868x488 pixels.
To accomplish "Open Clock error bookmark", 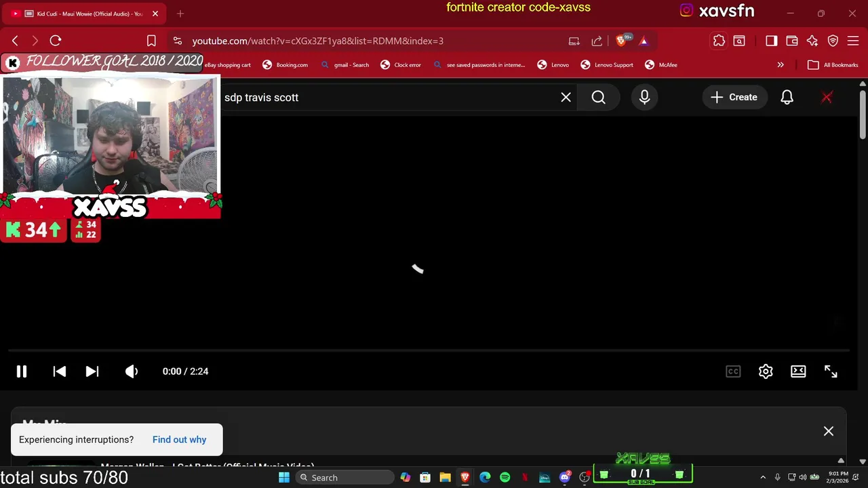I will point(401,65).
